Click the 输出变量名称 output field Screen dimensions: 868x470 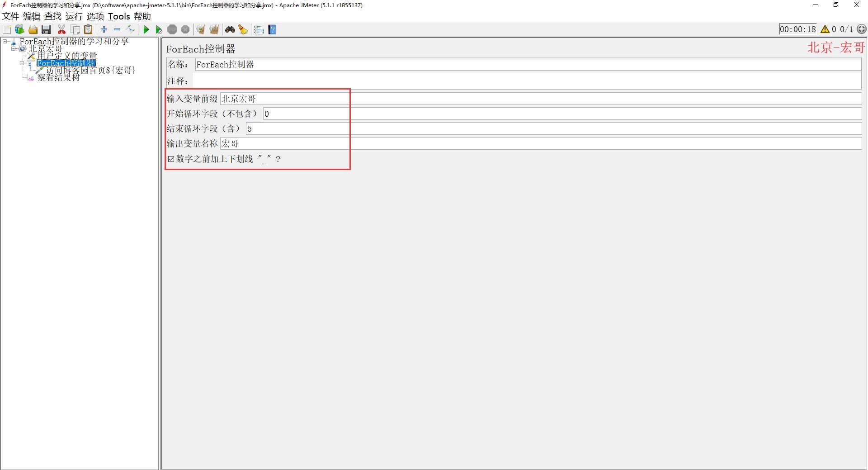[x=541, y=143]
